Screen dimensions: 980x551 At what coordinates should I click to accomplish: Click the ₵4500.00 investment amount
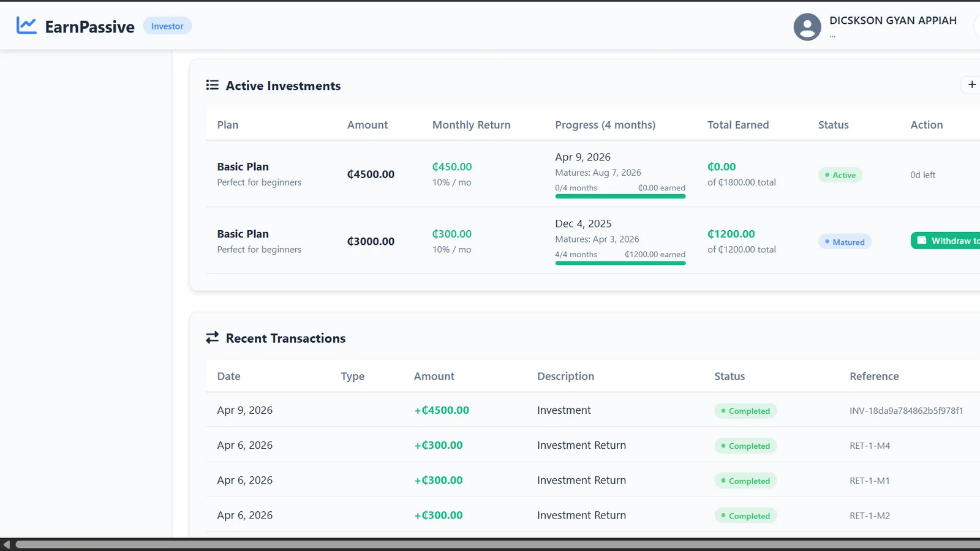(371, 174)
